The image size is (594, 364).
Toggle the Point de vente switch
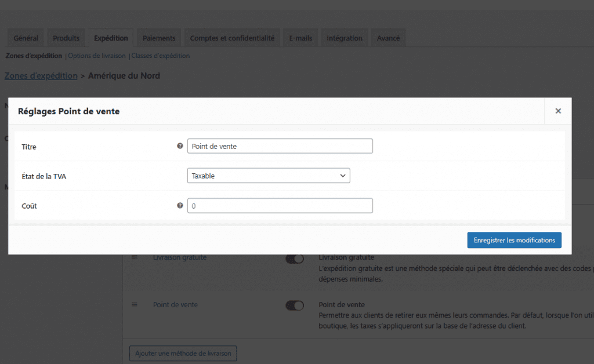295,305
